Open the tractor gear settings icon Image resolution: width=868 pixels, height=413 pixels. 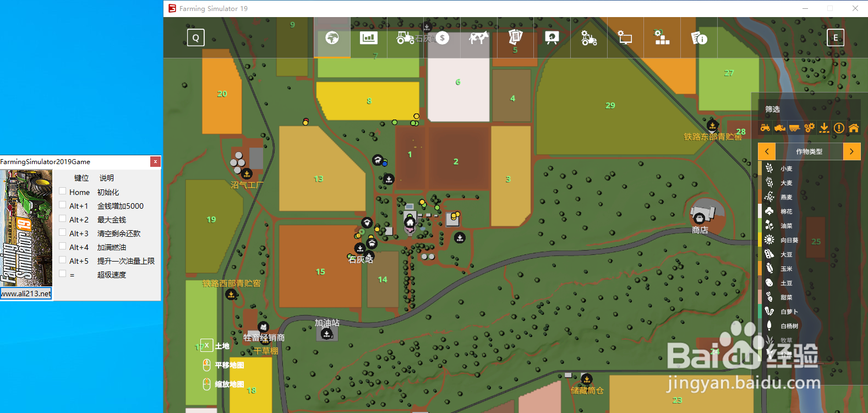(x=589, y=37)
